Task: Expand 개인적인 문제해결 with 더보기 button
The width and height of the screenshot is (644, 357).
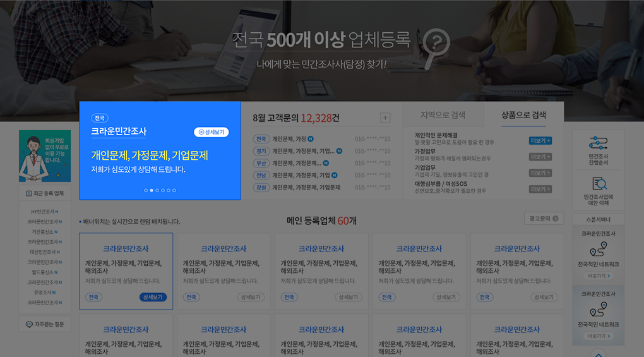Action: pos(540,140)
